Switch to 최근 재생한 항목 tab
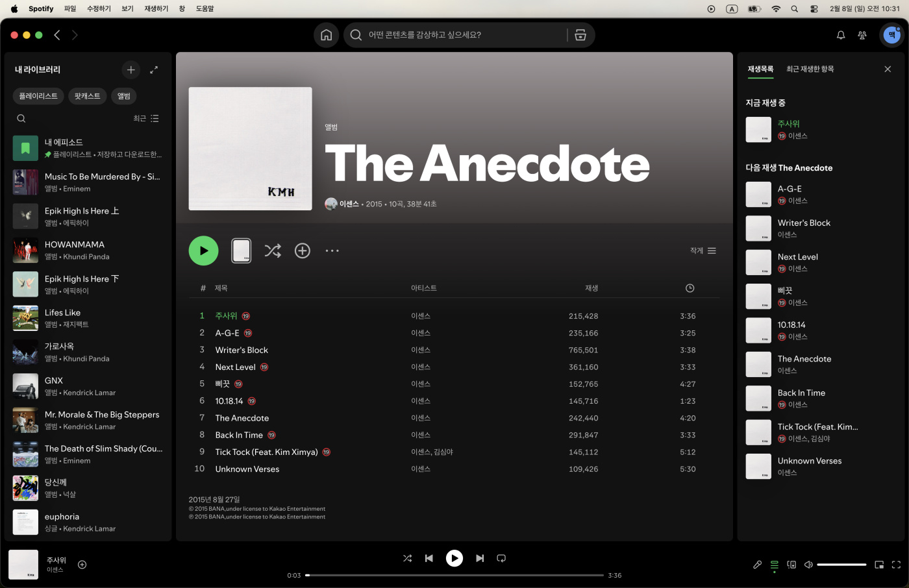909x588 pixels. pos(810,69)
